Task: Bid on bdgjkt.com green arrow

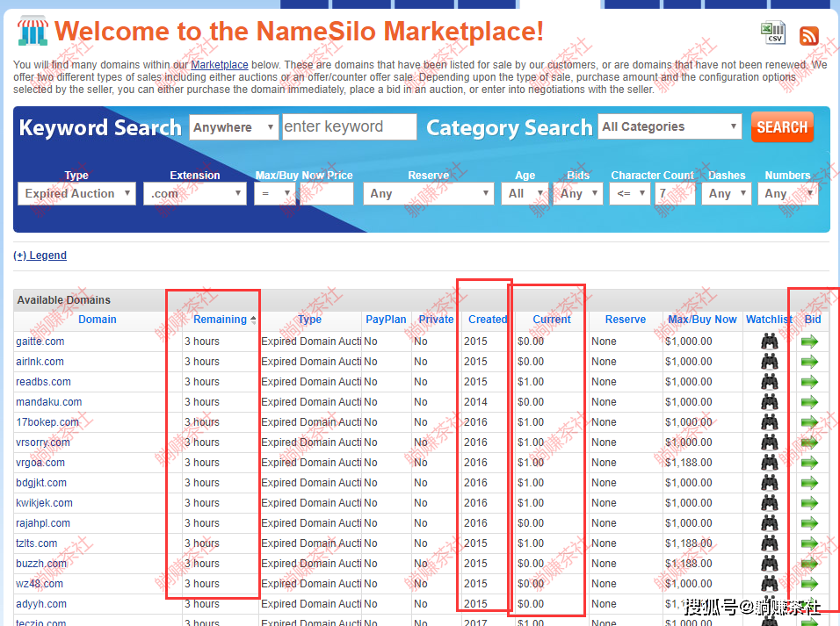Action: pos(809,483)
